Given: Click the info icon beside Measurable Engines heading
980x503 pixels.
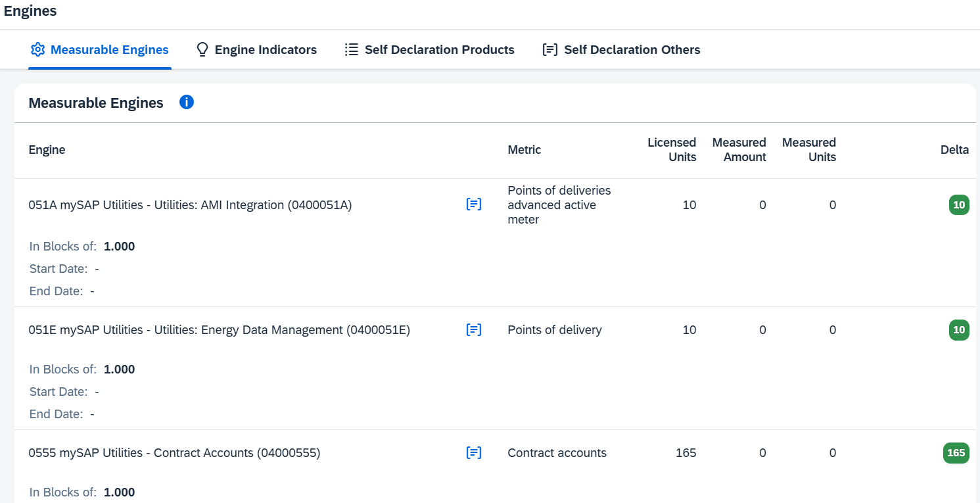Looking at the screenshot, I should point(187,103).
